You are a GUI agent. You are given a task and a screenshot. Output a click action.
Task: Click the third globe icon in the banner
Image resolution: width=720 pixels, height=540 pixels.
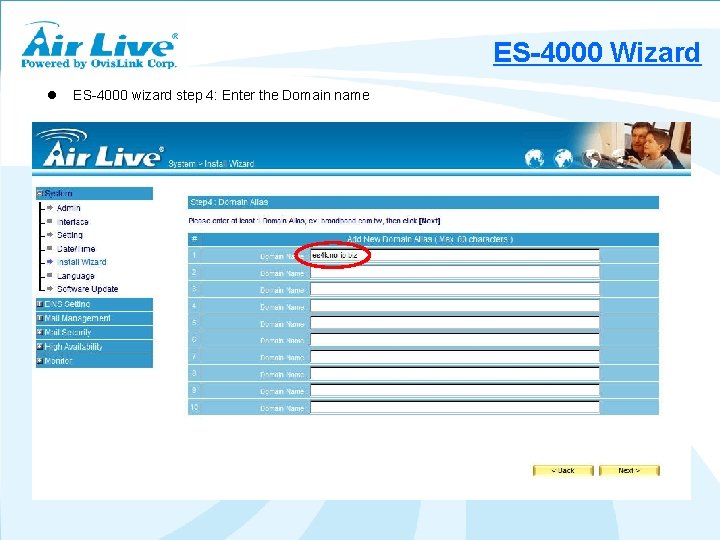point(592,158)
